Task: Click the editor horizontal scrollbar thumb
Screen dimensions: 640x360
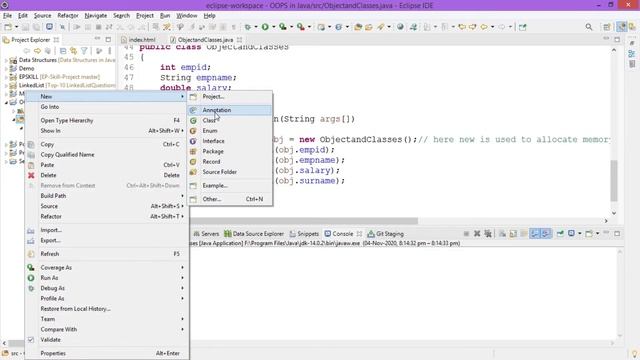Action: pyautogui.click(x=304, y=221)
